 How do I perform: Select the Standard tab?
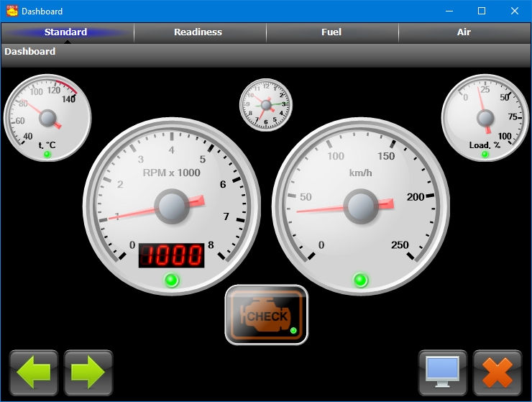66,32
